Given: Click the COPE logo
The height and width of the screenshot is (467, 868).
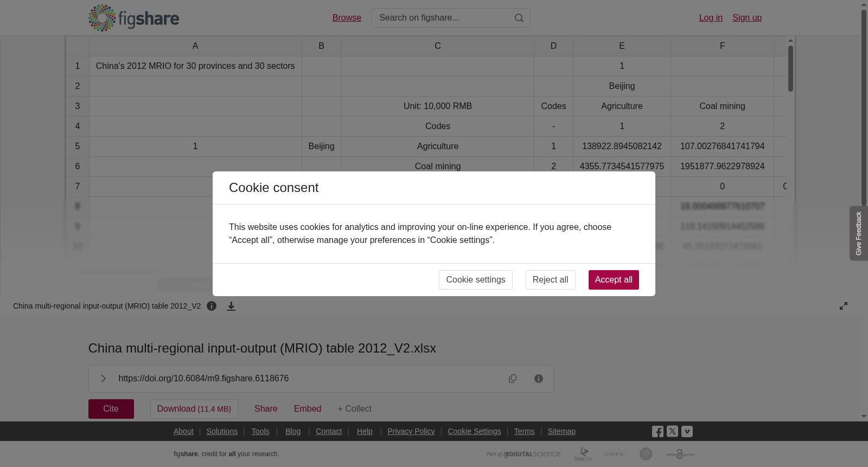Looking at the screenshot, I should tap(614, 454).
